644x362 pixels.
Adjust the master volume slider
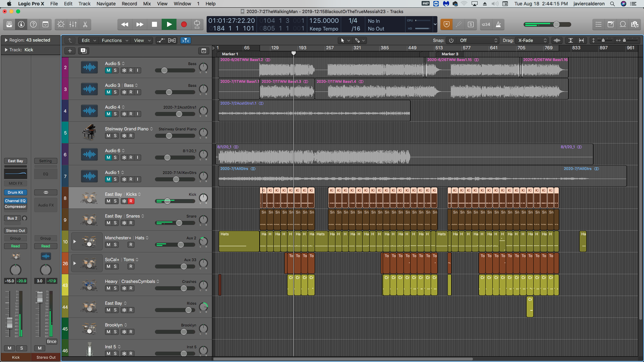pos(556,24)
